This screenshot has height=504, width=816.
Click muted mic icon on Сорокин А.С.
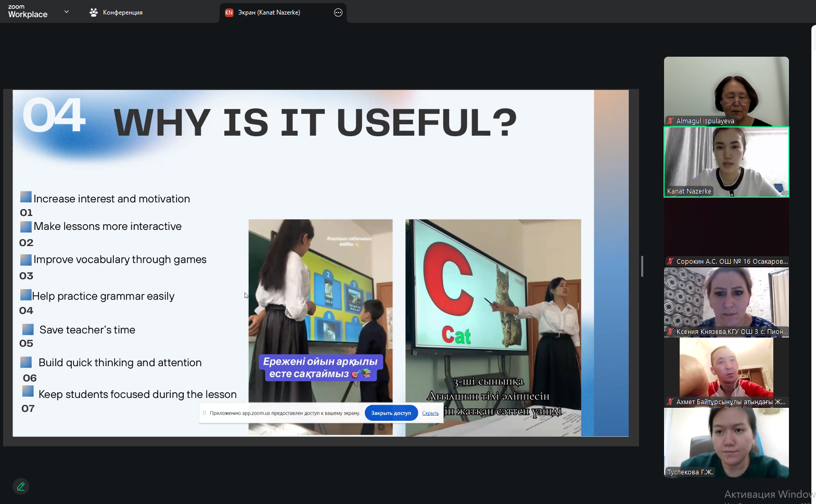pyautogui.click(x=671, y=261)
